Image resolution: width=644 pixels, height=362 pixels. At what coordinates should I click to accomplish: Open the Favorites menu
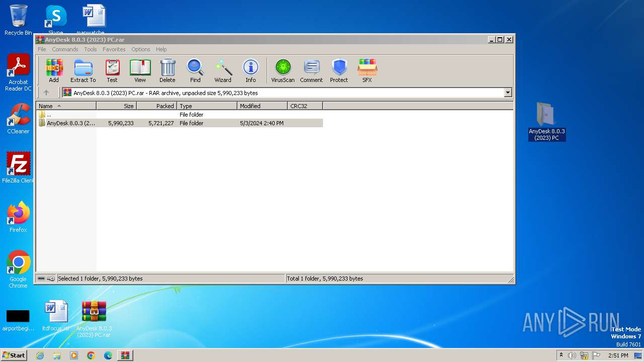114,49
